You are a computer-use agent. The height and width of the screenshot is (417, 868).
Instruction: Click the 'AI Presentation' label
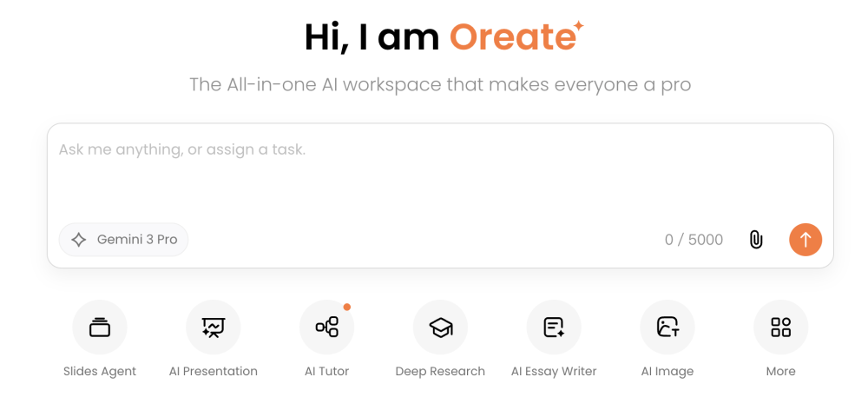pos(214,372)
